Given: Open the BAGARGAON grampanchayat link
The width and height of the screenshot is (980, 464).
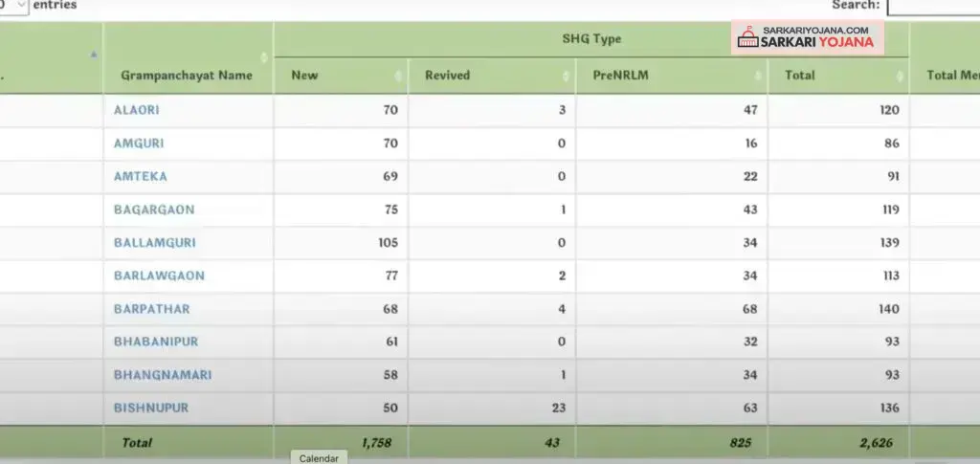Looking at the screenshot, I should click(x=154, y=210).
